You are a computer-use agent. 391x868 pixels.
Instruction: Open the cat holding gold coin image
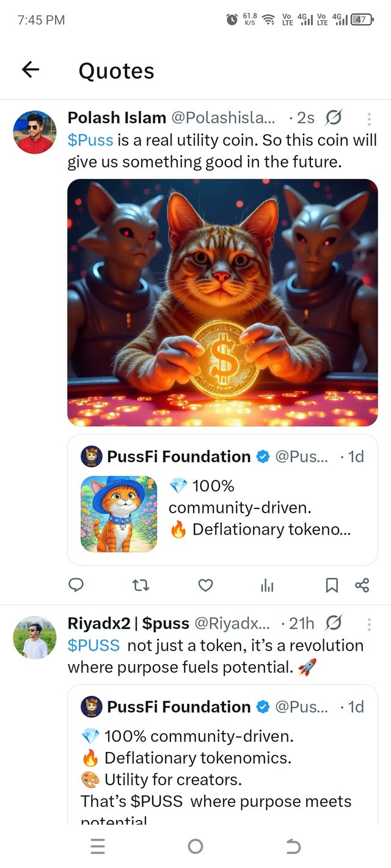(x=222, y=302)
